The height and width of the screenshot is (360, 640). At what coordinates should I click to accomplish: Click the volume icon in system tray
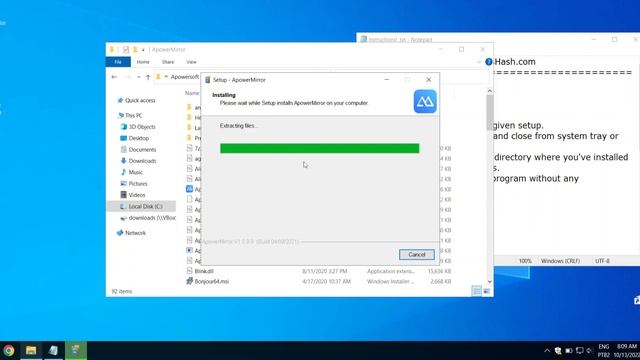tap(589, 351)
